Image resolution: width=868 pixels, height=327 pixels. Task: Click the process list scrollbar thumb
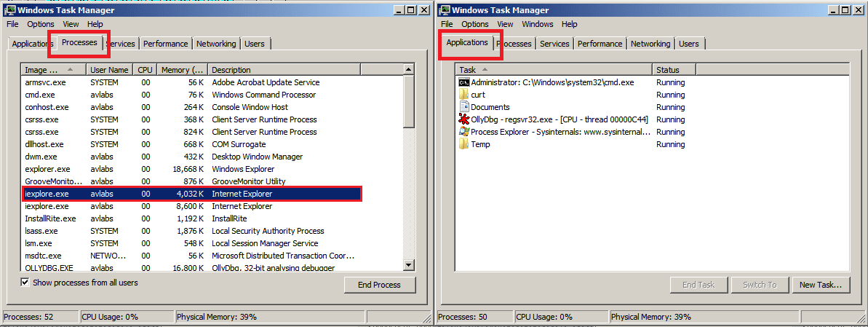point(409,101)
